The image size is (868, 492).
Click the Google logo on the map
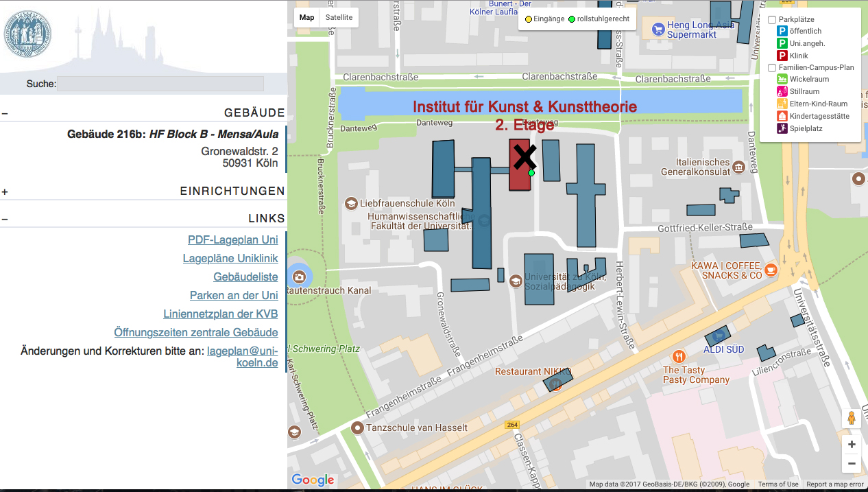click(313, 480)
